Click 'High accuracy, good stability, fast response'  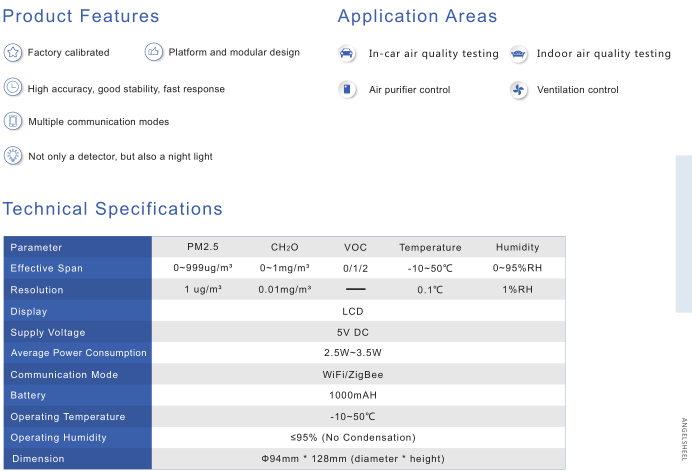click(126, 89)
